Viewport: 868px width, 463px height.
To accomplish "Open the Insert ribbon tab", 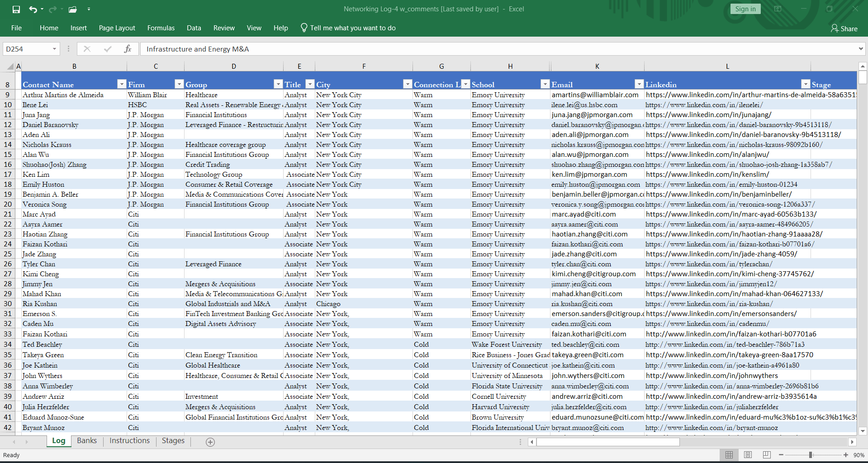I will tap(79, 28).
